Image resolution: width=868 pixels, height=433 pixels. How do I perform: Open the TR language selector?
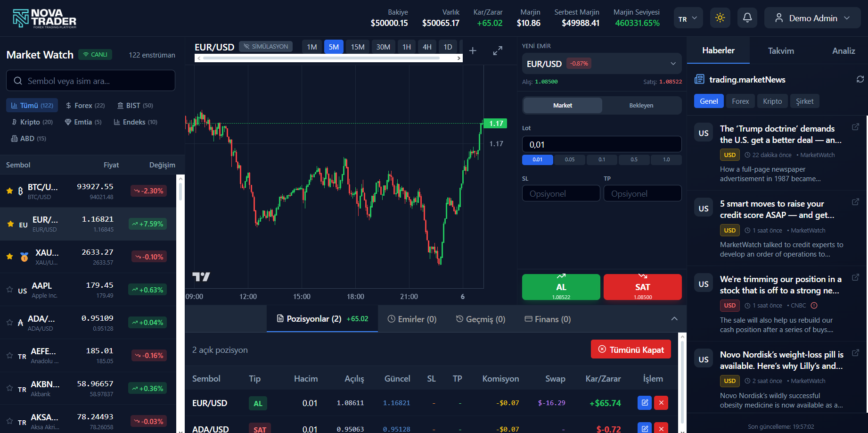click(688, 17)
